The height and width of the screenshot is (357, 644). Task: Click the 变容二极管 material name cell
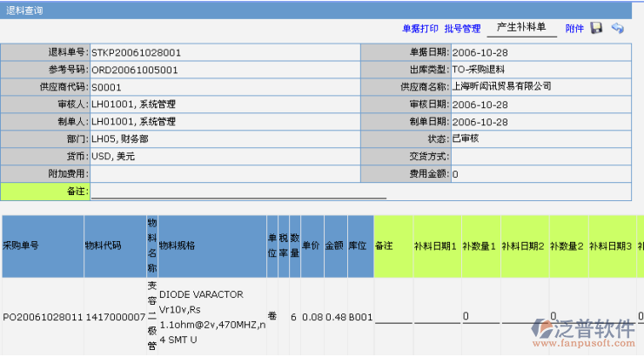[152, 316]
